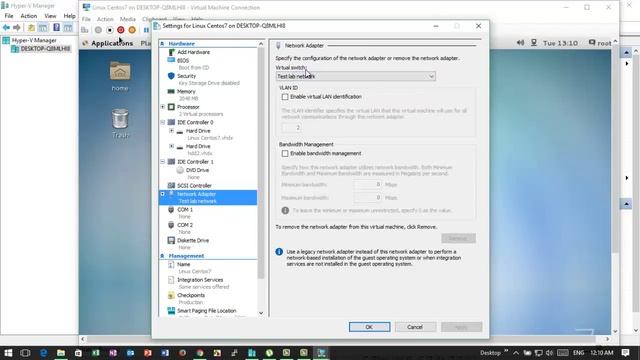Image resolution: width=640 pixels, height=360 pixels.
Task: Open Media menu in VM Connection window
Action: point(127,19)
